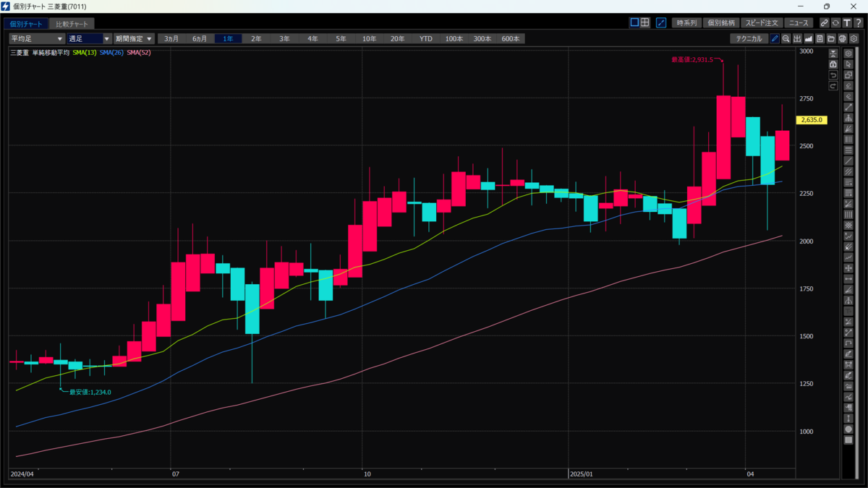Click the T text-size icon
Viewport: 868px width, 488px height.
[846, 22]
